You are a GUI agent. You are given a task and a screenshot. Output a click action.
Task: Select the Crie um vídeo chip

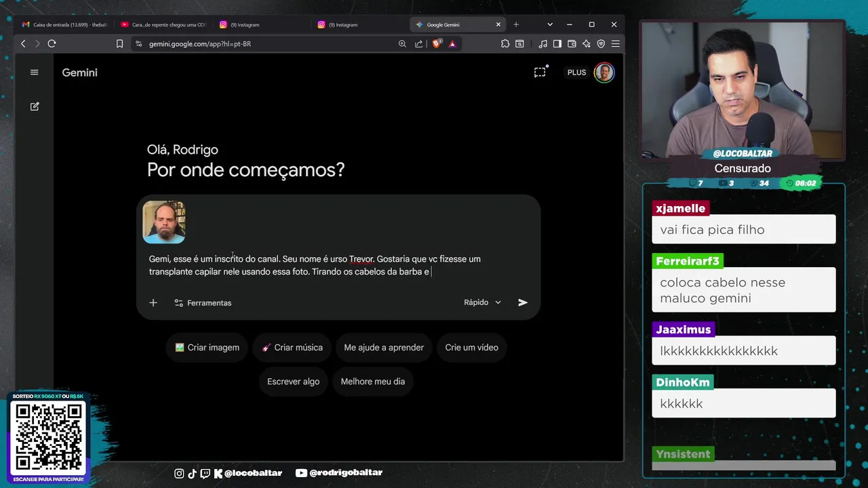[x=472, y=348]
